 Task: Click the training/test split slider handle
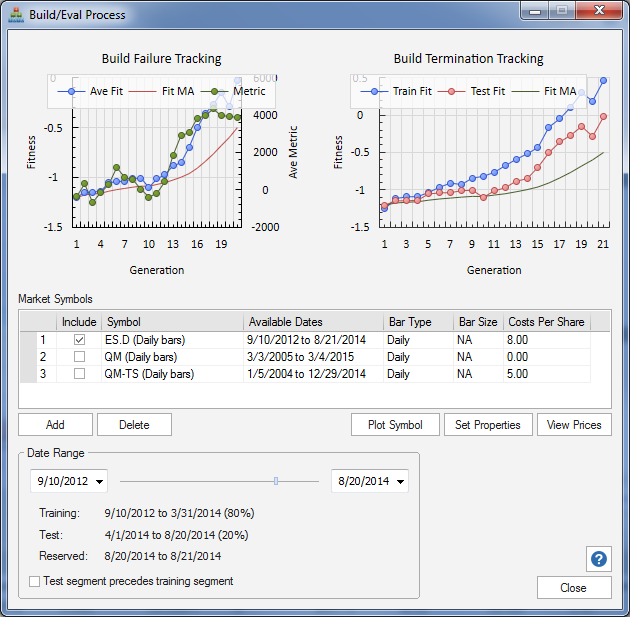276,481
